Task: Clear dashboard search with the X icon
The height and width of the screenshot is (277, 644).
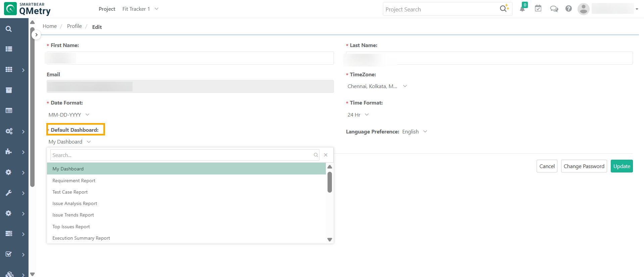Action: coord(326,155)
